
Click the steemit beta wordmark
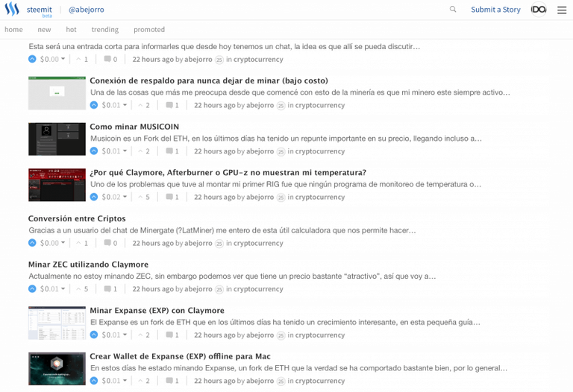click(x=39, y=11)
